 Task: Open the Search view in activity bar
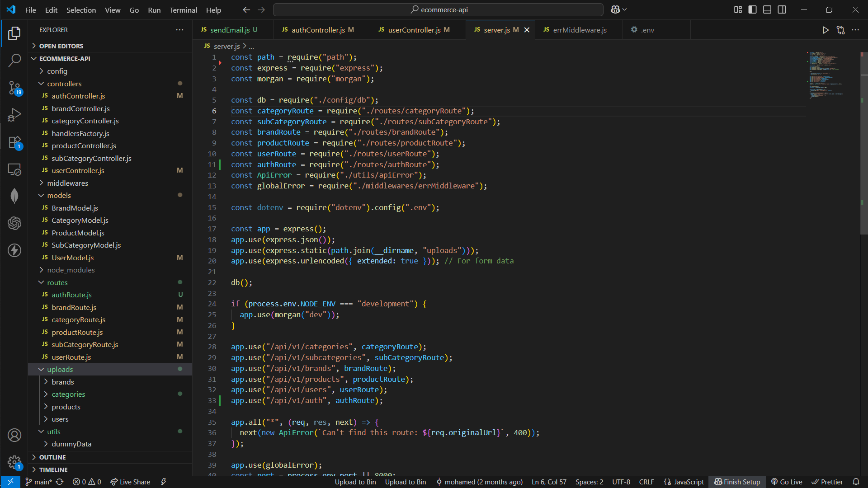[14, 60]
